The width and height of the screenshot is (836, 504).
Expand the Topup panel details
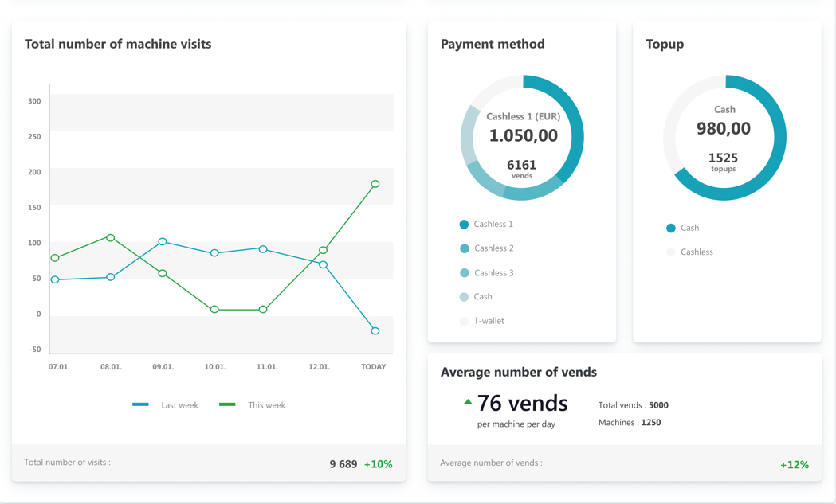664,45
